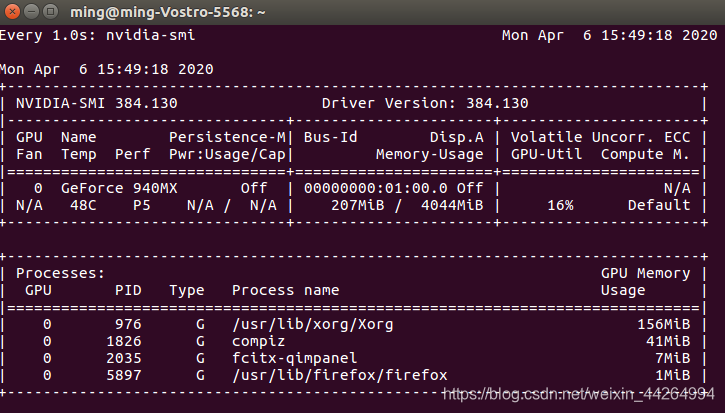Click compute mode 'Default'
The image size is (725, 413).
coord(659,205)
